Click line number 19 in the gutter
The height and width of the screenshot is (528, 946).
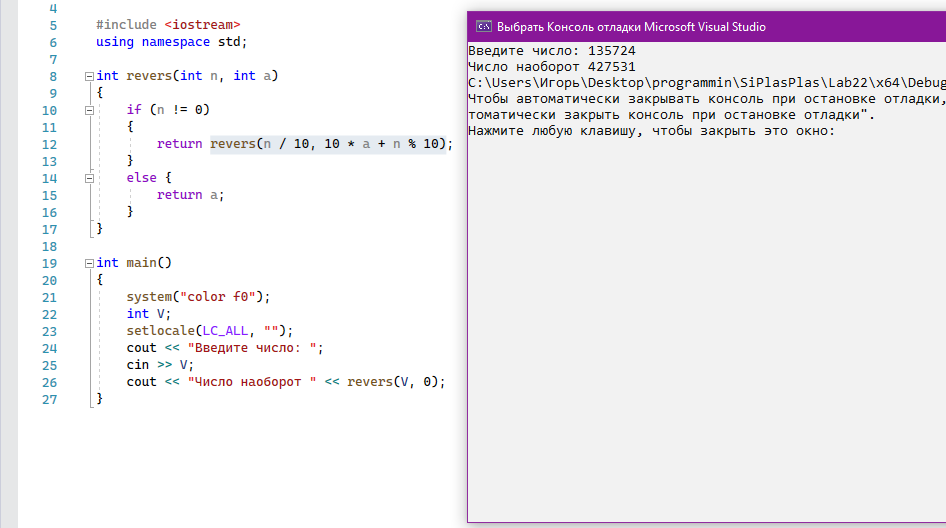(49, 264)
